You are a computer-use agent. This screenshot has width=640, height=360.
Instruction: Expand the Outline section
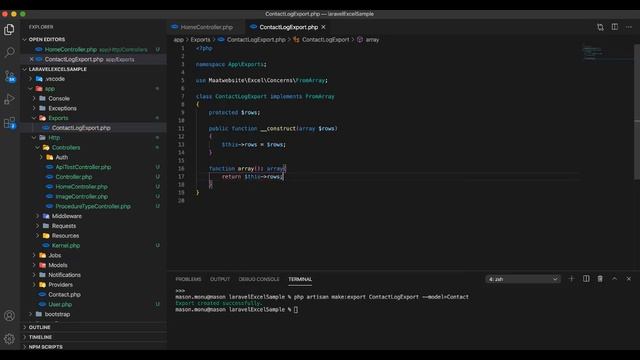pos(93,327)
